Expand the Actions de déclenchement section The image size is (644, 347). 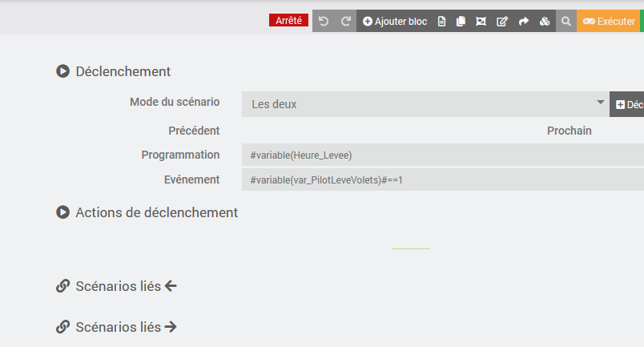pos(62,212)
